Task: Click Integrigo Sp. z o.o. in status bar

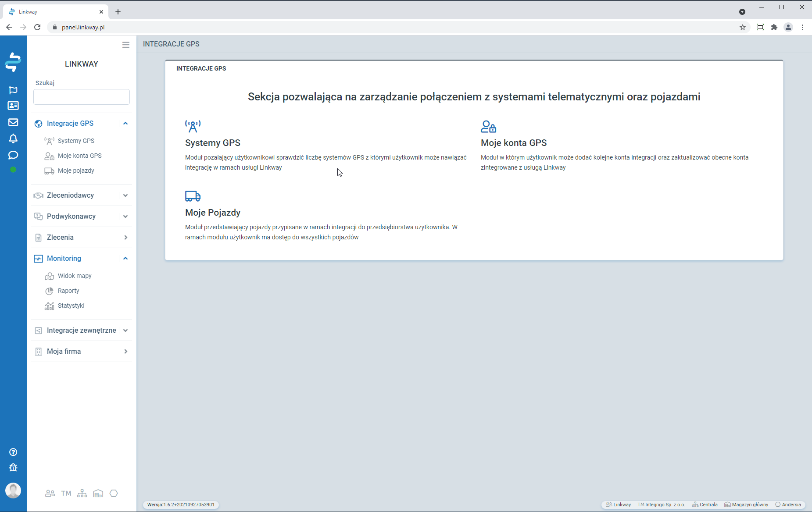Action: [x=662, y=505]
